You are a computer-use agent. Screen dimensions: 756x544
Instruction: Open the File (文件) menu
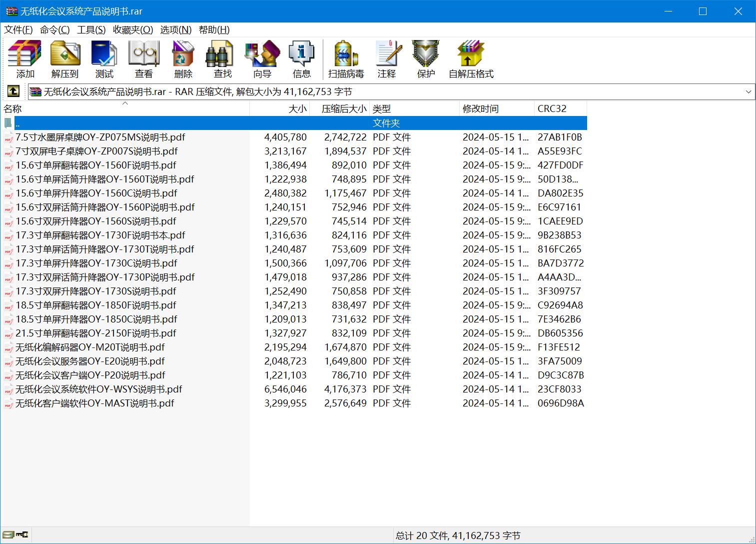18,30
